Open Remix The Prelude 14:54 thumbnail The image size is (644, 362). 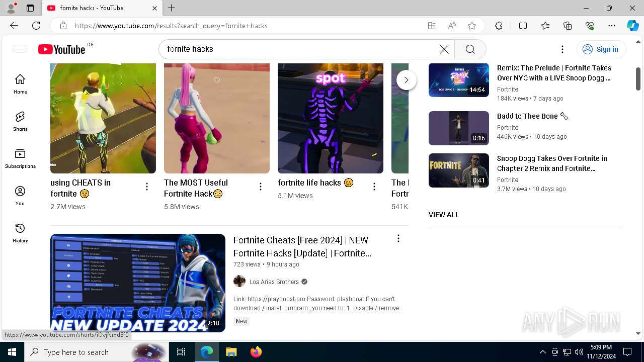point(459,80)
